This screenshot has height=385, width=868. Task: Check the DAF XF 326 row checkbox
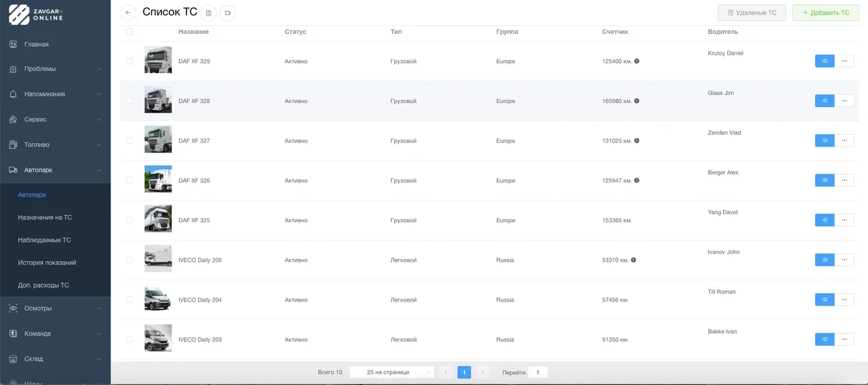(130, 180)
